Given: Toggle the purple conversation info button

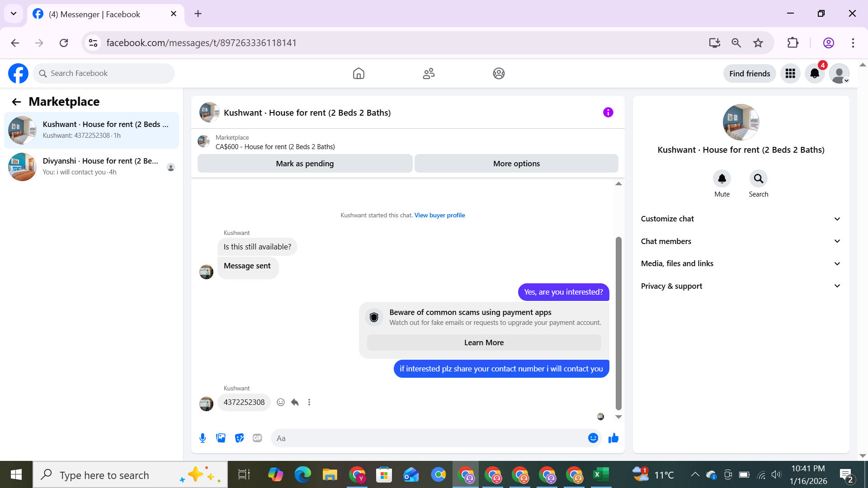Looking at the screenshot, I should (608, 113).
